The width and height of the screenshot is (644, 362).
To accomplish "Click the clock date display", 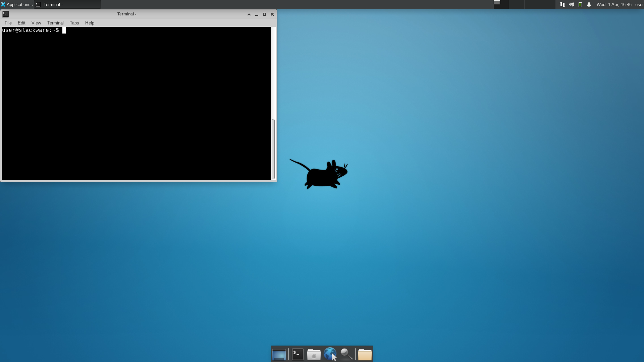I will click(x=614, y=4).
